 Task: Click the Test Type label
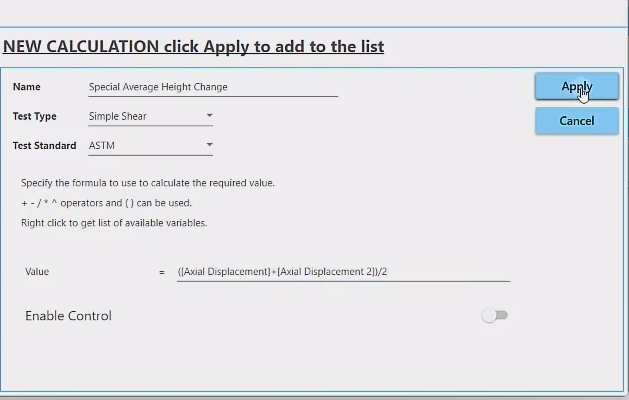[x=35, y=117]
